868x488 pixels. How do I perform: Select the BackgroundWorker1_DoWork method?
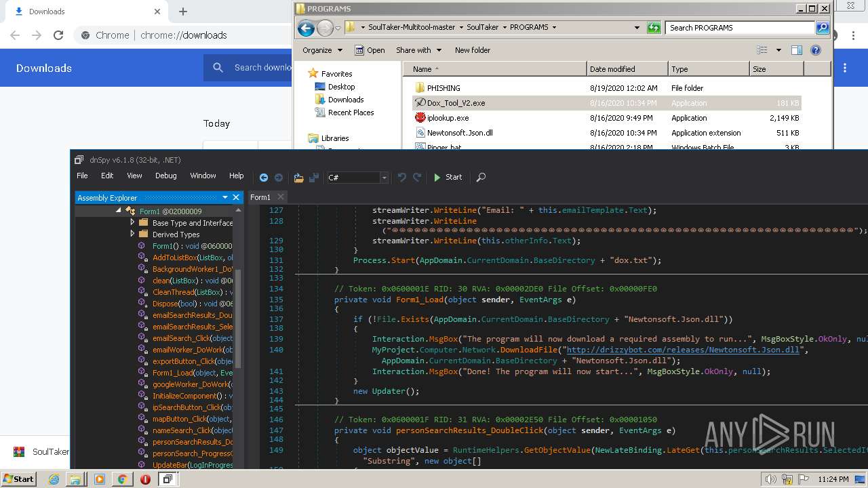point(185,269)
